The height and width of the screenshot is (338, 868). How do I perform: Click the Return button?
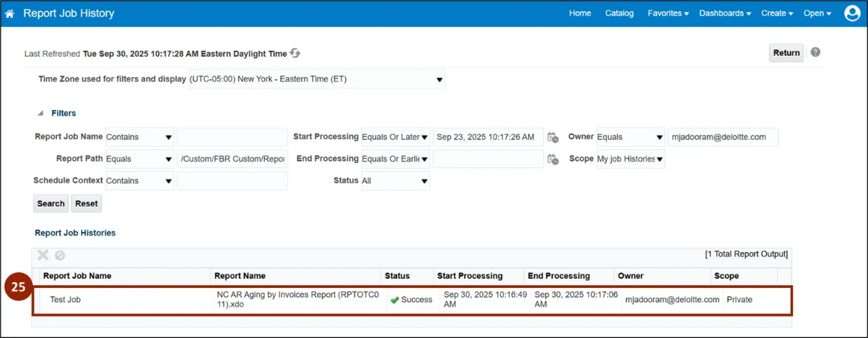786,53
